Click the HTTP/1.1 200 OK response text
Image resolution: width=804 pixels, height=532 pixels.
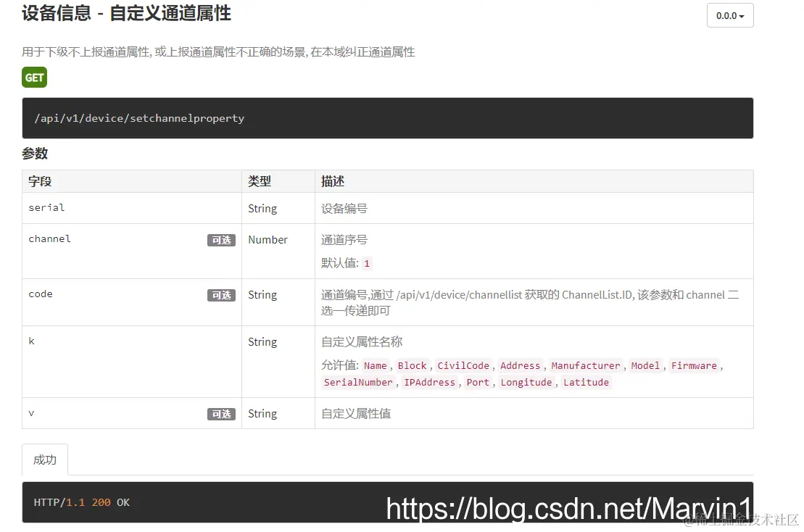[x=81, y=502]
